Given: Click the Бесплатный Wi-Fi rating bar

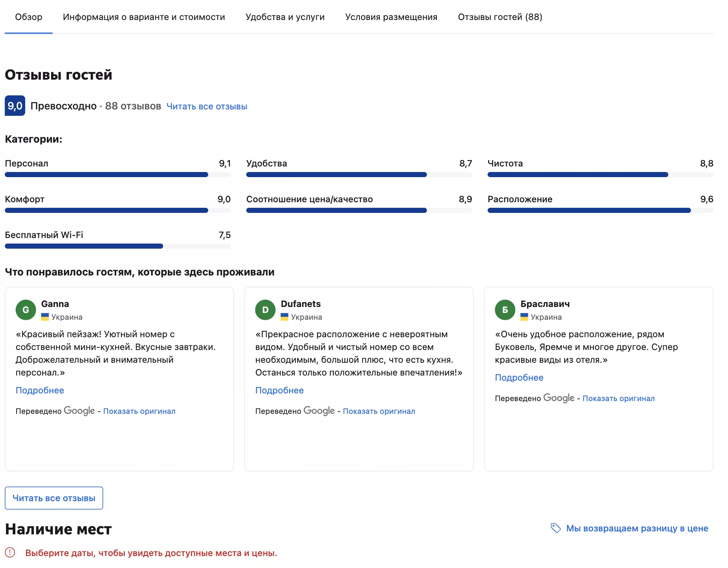Looking at the screenshot, I should [118, 246].
